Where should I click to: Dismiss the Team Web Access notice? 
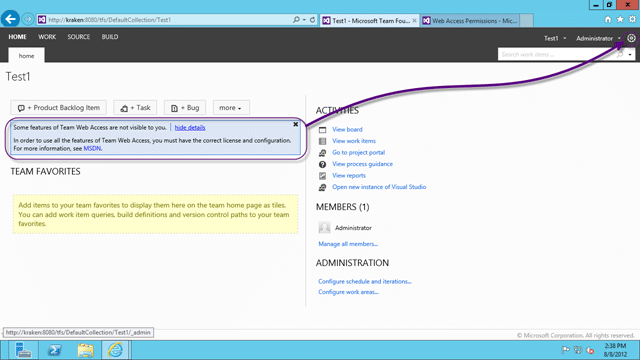point(296,124)
